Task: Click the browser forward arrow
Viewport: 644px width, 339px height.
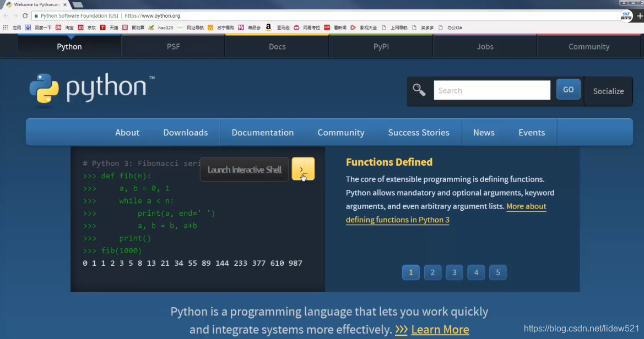Action: 15,15
